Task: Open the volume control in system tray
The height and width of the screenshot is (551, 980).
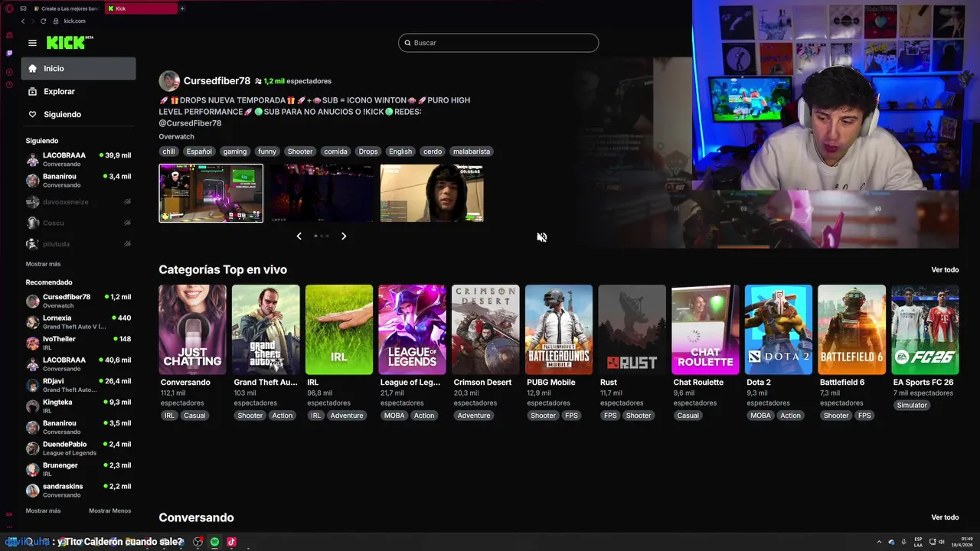Action: [x=942, y=542]
